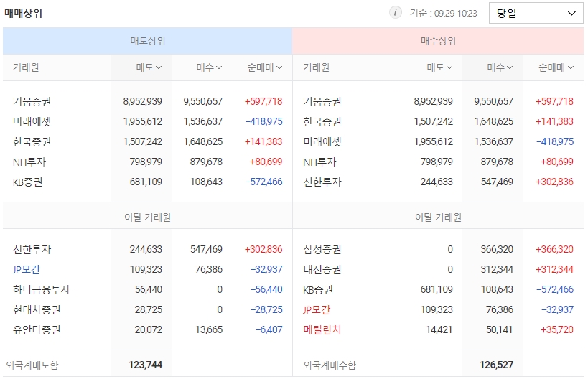This screenshot has width=588, height=379.
Task: Click 외국계매도합 value 123,744
Action: [x=146, y=365]
